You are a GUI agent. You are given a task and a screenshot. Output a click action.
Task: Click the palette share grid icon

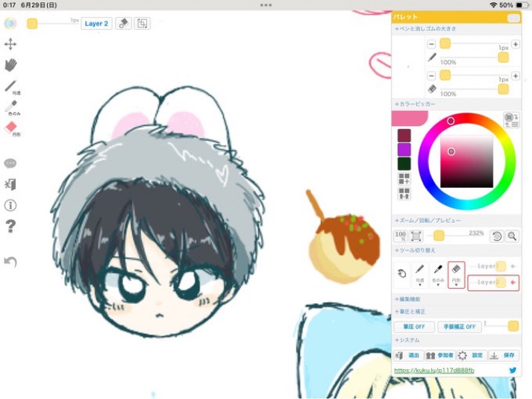(404, 194)
